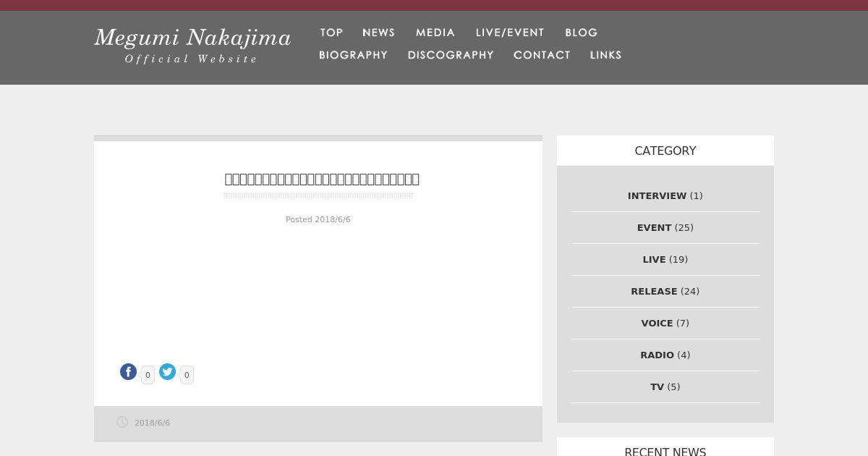Click the clock icon beside 2018/6/6
868x456 pixels.
(122, 422)
